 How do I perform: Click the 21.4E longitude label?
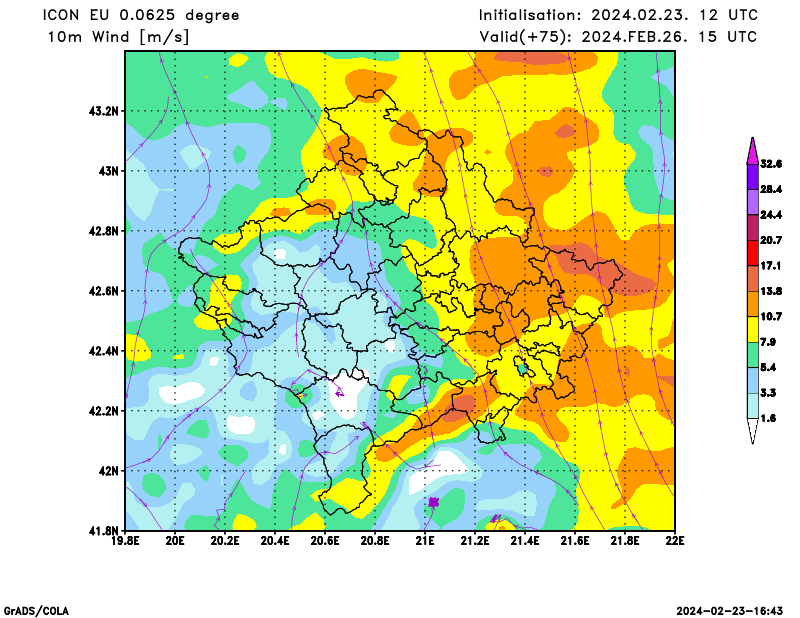[525, 541]
